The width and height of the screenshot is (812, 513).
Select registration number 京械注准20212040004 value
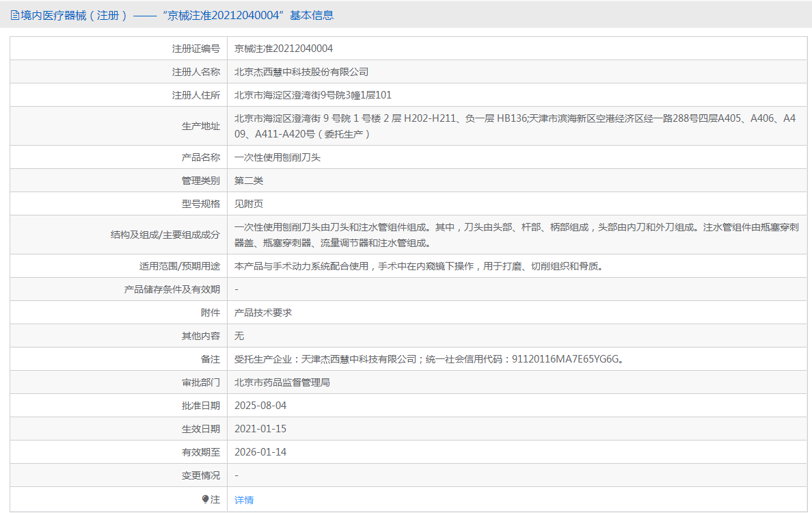click(284, 49)
